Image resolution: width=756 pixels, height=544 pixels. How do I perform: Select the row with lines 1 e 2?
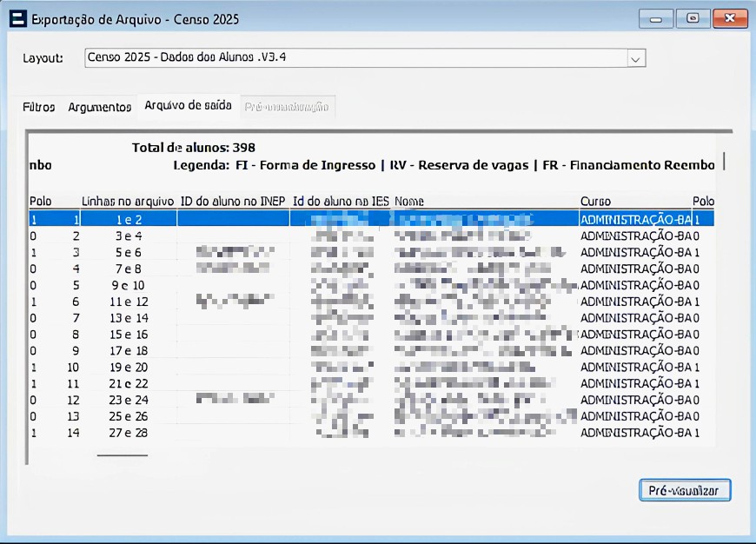pyautogui.click(x=371, y=220)
